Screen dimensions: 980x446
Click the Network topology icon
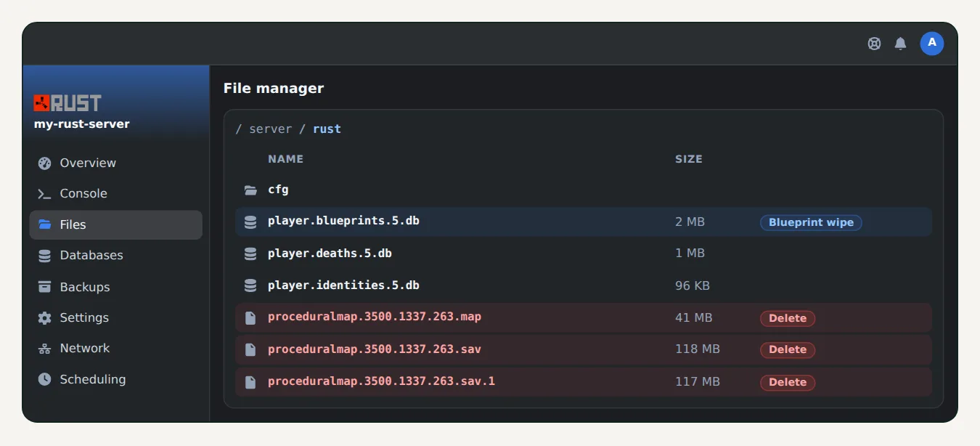pos(45,349)
